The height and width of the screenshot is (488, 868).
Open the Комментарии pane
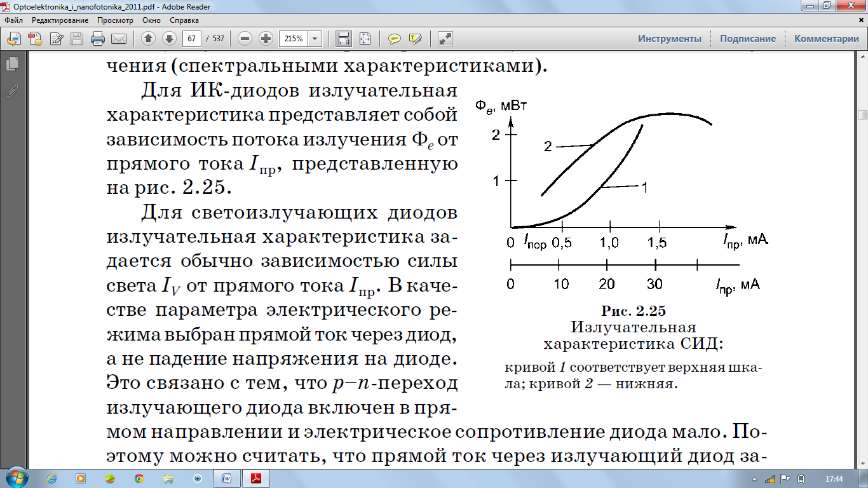[x=826, y=39]
